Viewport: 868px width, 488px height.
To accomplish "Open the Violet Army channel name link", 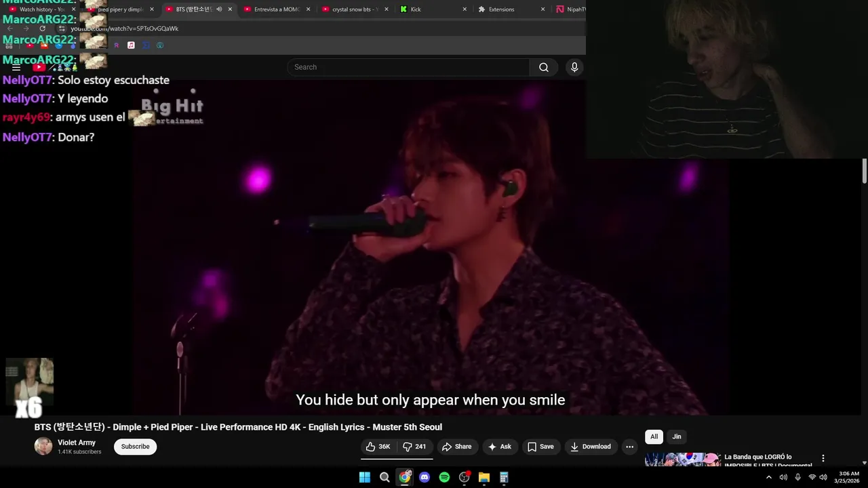I will click(77, 443).
